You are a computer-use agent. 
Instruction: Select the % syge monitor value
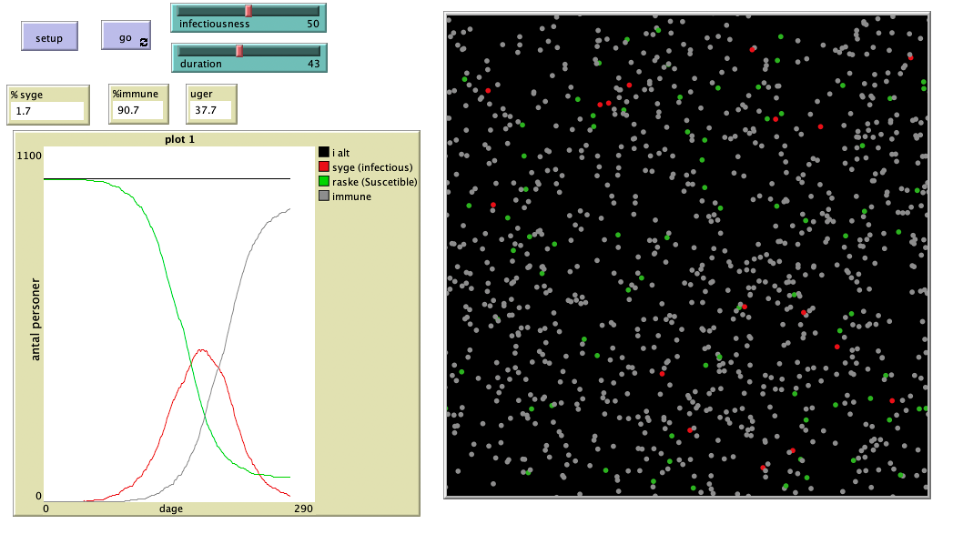35,110
